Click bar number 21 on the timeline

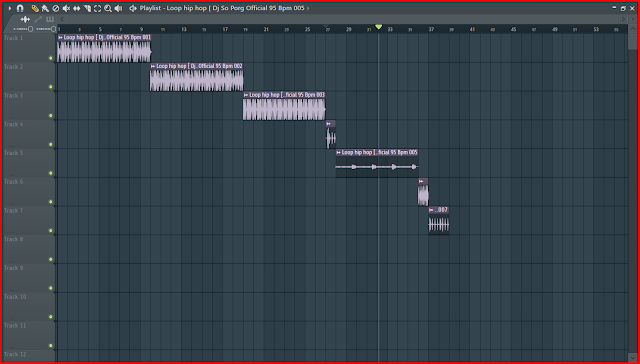coord(266,29)
